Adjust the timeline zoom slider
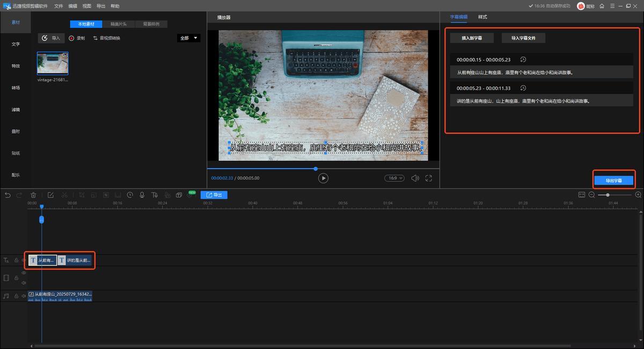This screenshot has width=644, height=349. (x=608, y=195)
